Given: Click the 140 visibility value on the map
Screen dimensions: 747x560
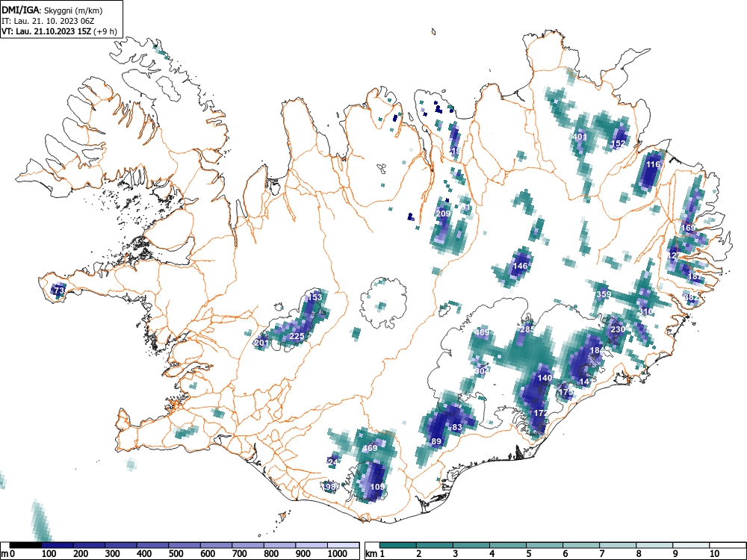Looking at the screenshot, I should point(545,378).
